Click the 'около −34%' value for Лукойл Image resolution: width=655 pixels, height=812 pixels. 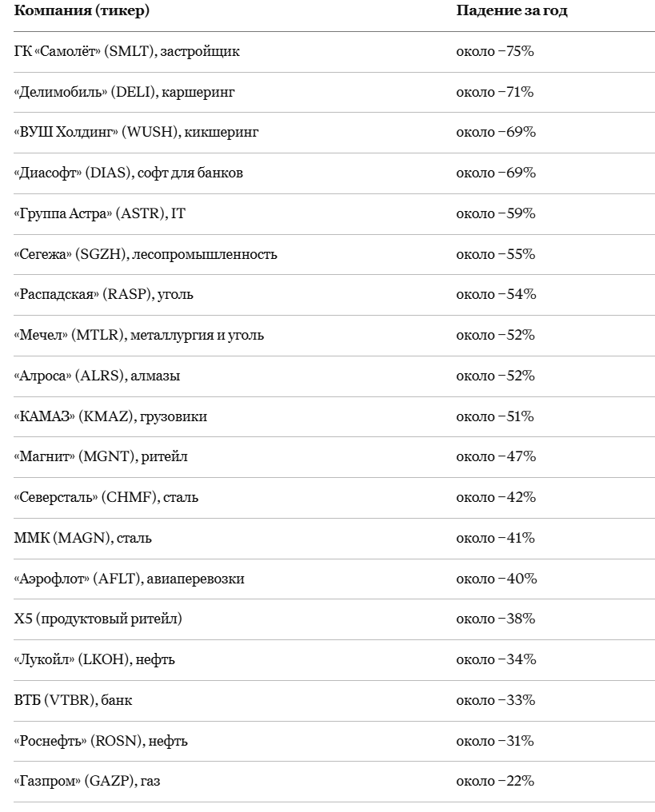[496, 660]
